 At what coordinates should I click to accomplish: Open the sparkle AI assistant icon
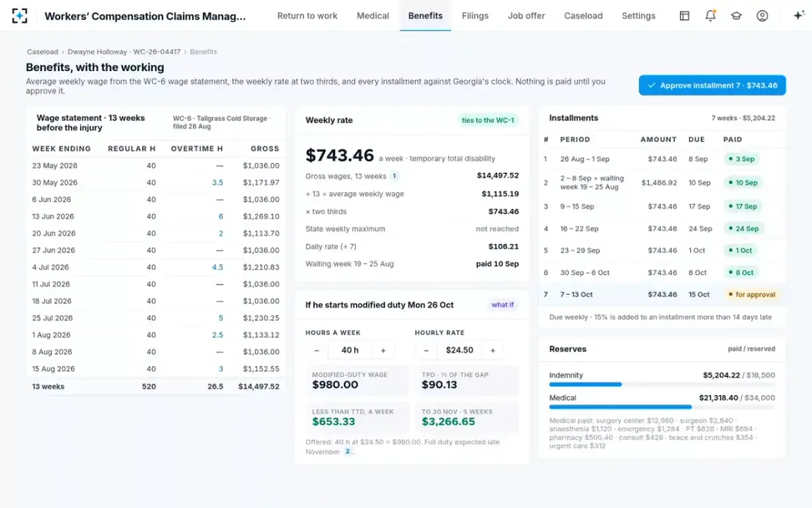[x=798, y=16]
